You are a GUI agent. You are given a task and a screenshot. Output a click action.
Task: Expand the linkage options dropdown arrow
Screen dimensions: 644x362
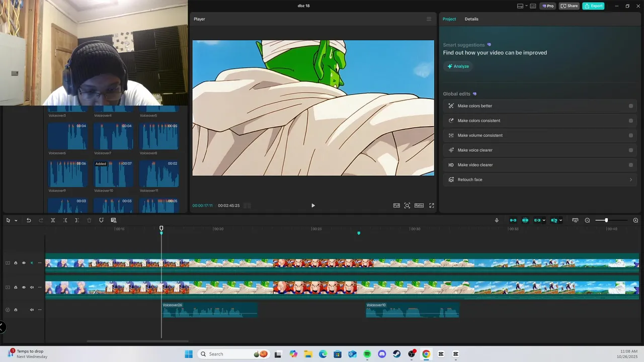tap(544, 220)
